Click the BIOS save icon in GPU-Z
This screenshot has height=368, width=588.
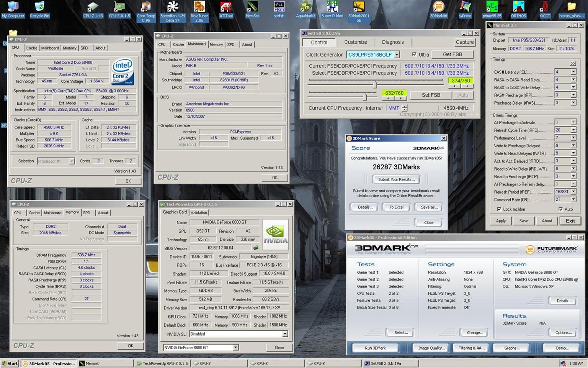256,248
